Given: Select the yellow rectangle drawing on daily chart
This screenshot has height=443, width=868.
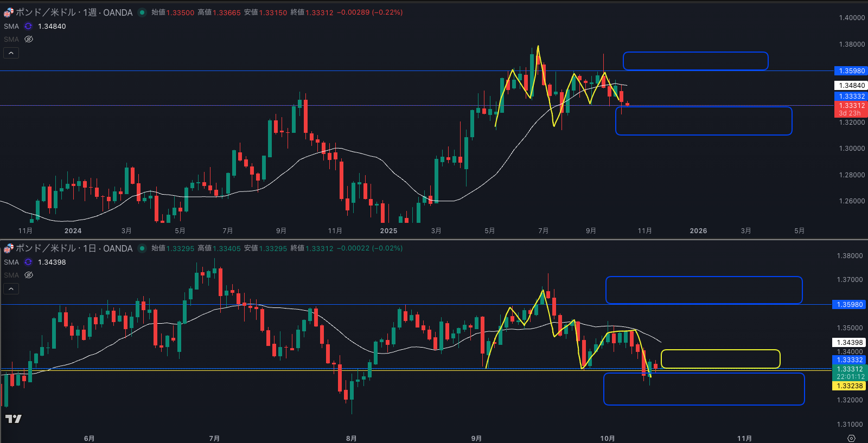Looking at the screenshot, I should pyautogui.click(x=720, y=350).
